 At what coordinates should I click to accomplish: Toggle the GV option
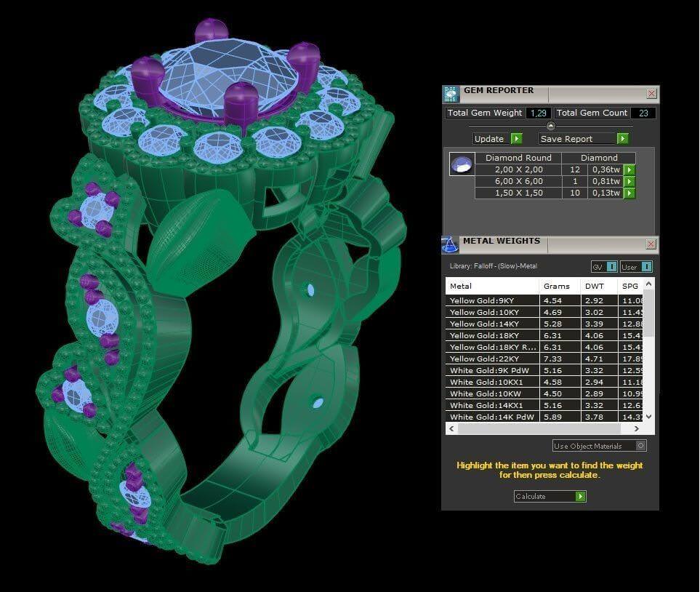(604, 267)
